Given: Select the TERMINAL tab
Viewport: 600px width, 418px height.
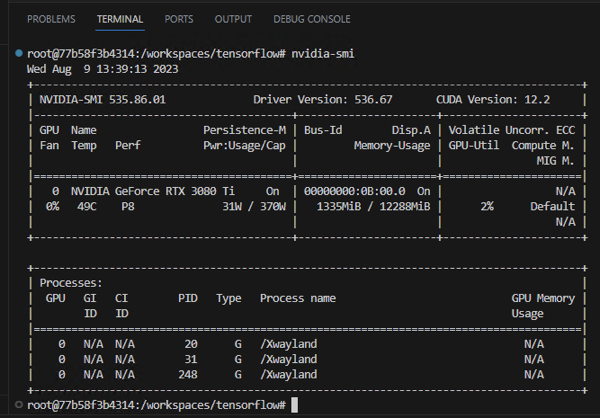Looking at the screenshot, I should [120, 19].
